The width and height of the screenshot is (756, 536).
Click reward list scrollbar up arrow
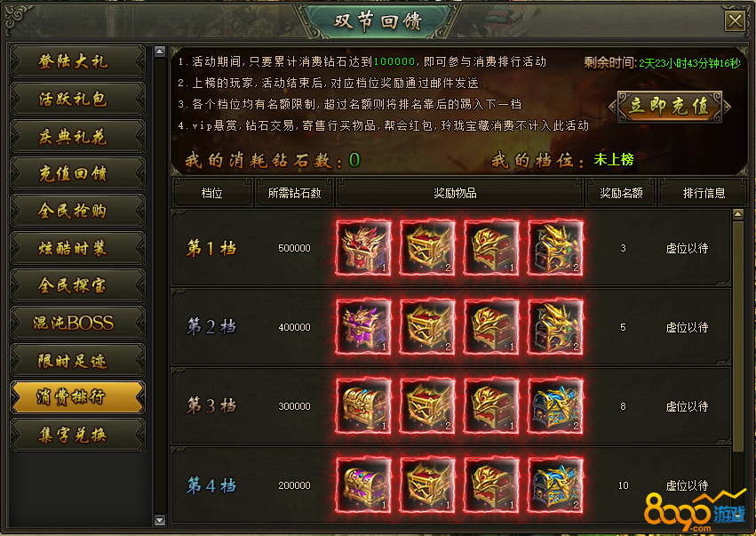click(738, 214)
